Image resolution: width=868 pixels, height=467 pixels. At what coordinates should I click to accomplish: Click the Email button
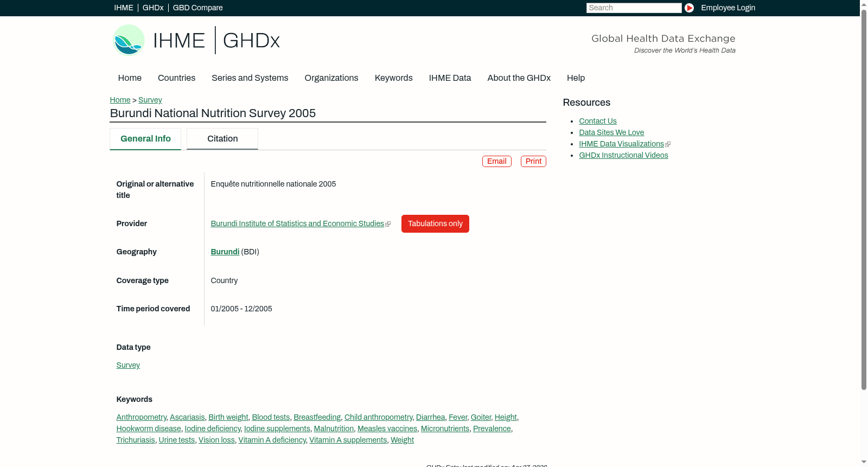point(497,161)
